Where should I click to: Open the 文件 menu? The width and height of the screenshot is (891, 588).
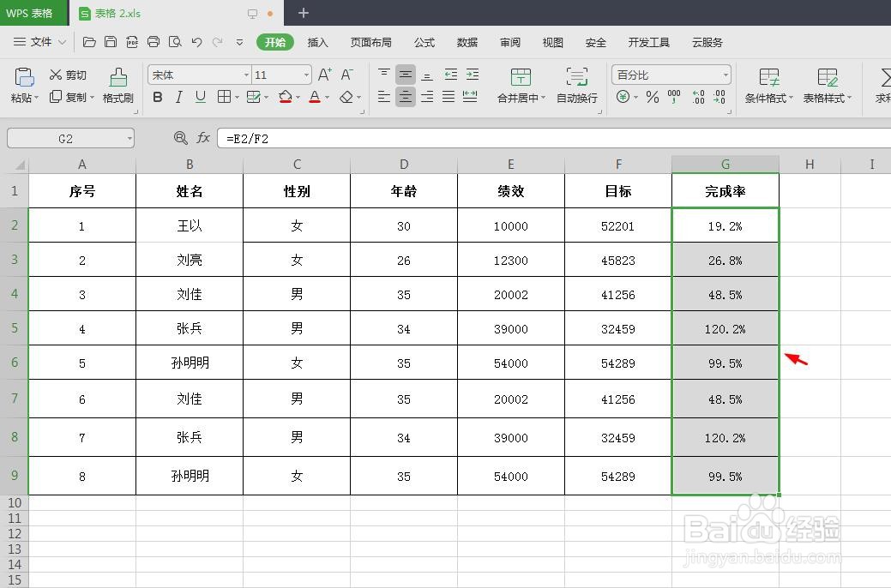pos(41,41)
